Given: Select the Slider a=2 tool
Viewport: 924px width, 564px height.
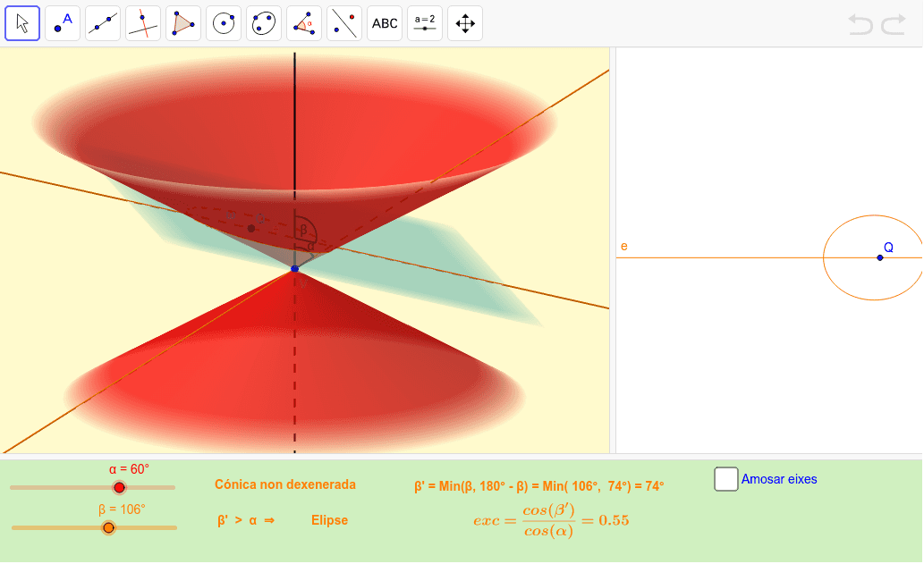Looking at the screenshot, I should tap(425, 23).
